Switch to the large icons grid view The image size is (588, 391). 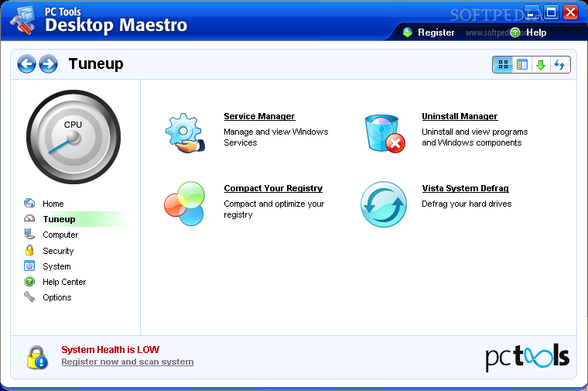[503, 64]
